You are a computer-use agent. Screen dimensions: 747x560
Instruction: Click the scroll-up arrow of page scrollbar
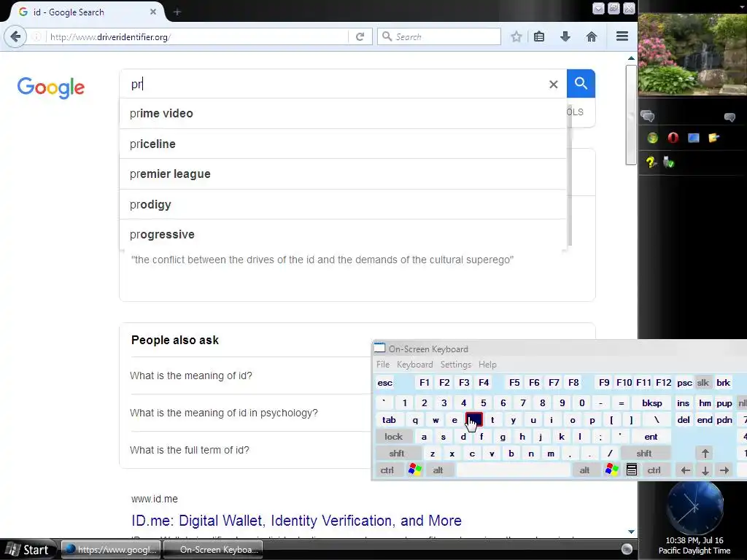631,58
